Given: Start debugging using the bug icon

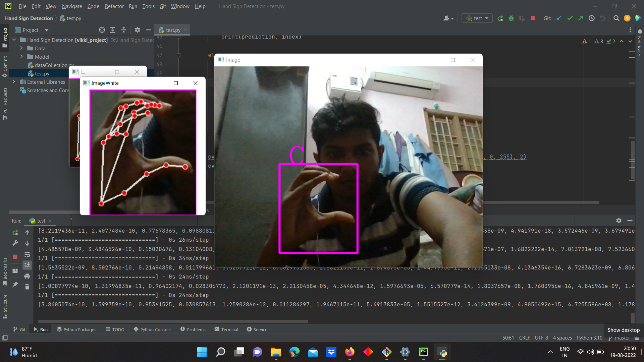Looking at the screenshot, I should pyautogui.click(x=511, y=18).
